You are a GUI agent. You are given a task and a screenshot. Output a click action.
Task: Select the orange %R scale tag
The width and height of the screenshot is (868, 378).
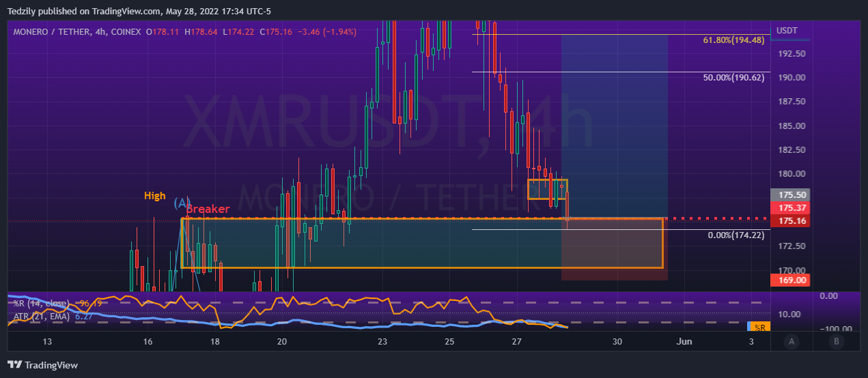pyautogui.click(x=758, y=327)
